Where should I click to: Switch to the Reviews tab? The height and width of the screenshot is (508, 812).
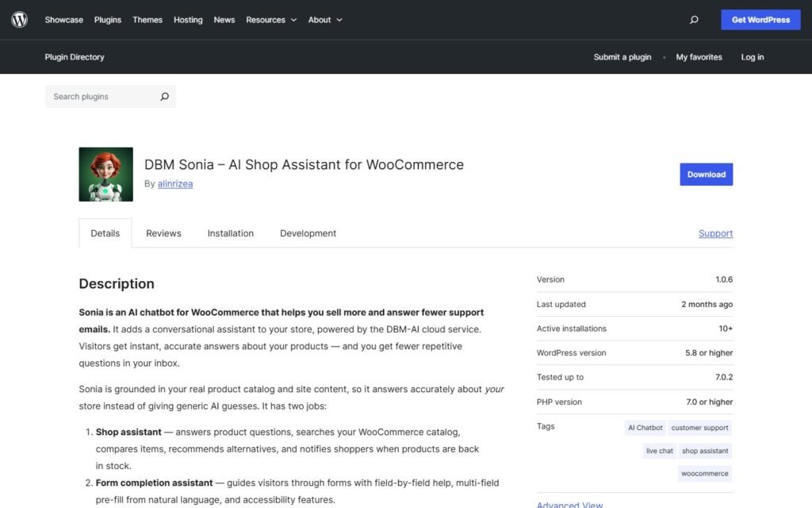(163, 233)
